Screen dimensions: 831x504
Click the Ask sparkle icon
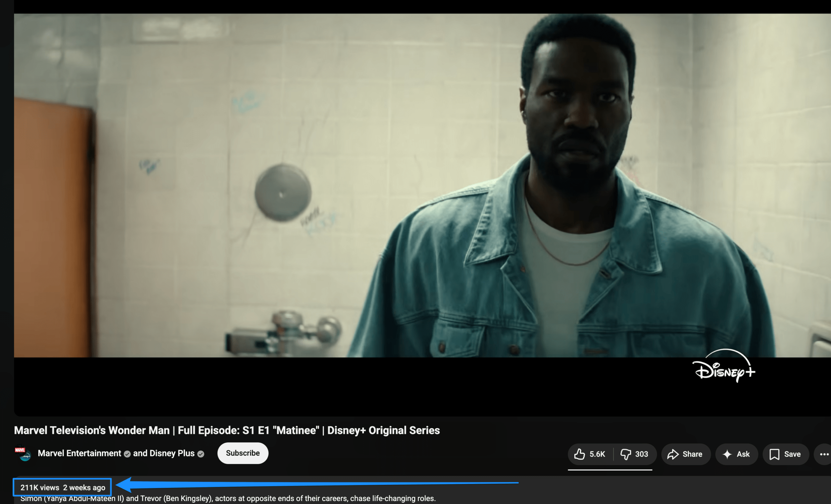pos(727,454)
